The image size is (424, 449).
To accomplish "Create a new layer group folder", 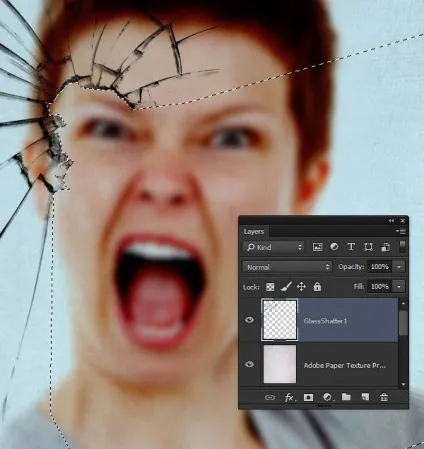I will click(x=346, y=397).
